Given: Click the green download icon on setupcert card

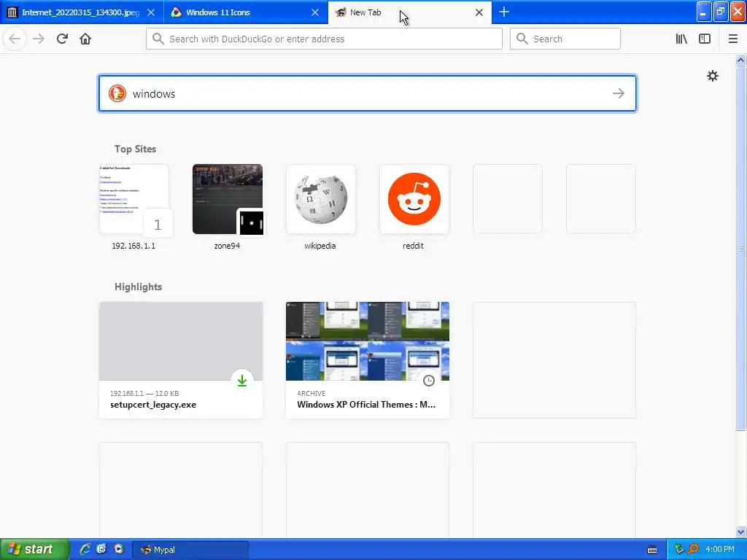Looking at the screenshot, I should click(242, 381).
